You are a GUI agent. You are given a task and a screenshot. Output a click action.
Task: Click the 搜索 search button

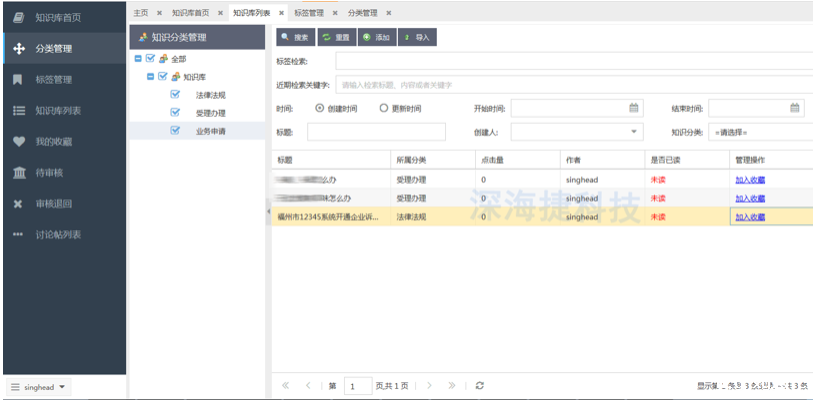tap(296, 37)
